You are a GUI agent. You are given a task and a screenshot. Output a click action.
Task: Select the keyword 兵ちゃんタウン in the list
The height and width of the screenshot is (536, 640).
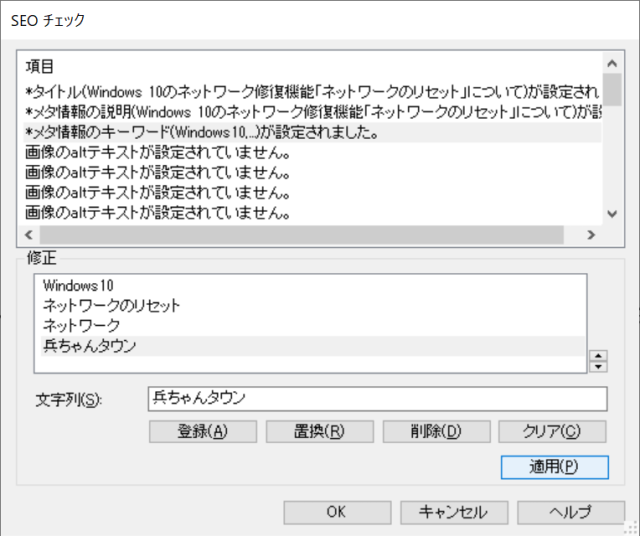[x=313, y=346]
